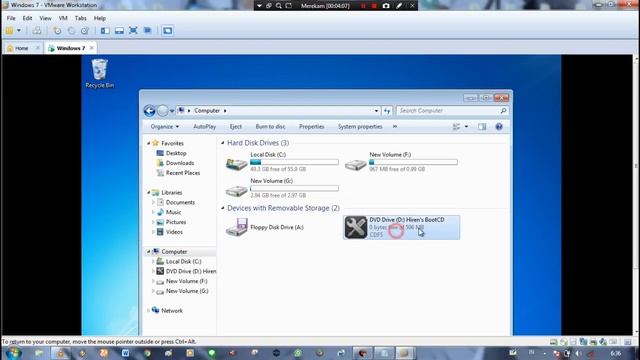This screenshot has width=640, height=360.
Task: Click VMware thumbnail bar toolbar icon
Action: 119,31
